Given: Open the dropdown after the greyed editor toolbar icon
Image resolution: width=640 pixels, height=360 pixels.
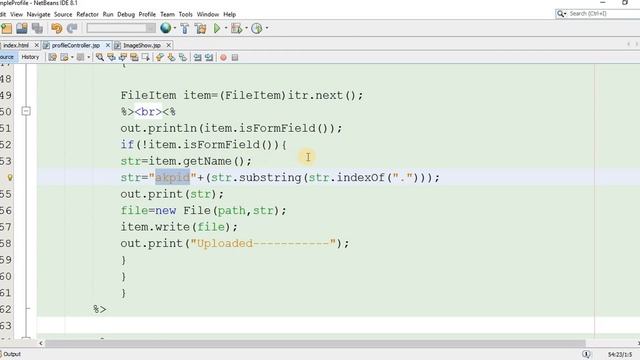Looking at the screenshot, I should [88, 57].
